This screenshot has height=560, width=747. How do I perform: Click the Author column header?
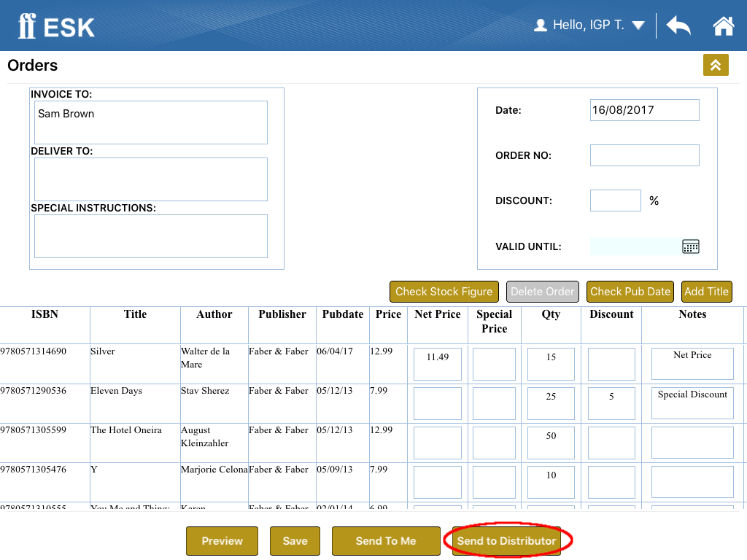(214, 314)
